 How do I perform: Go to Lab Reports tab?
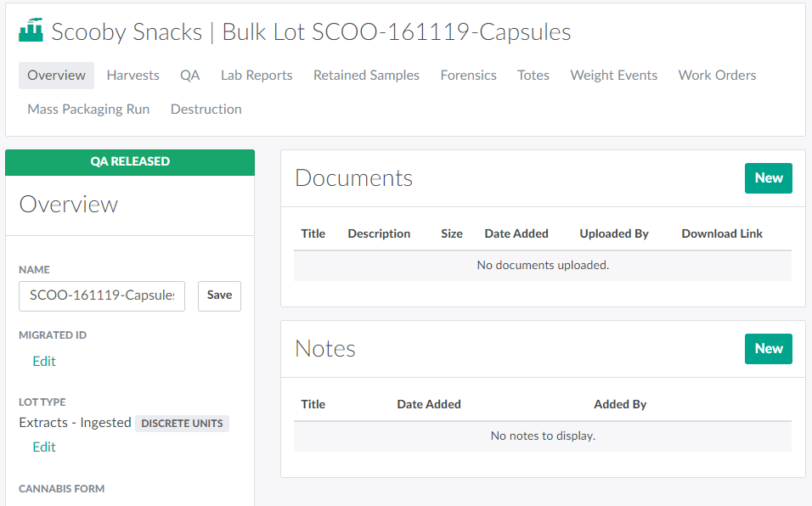tap(257, 76)
